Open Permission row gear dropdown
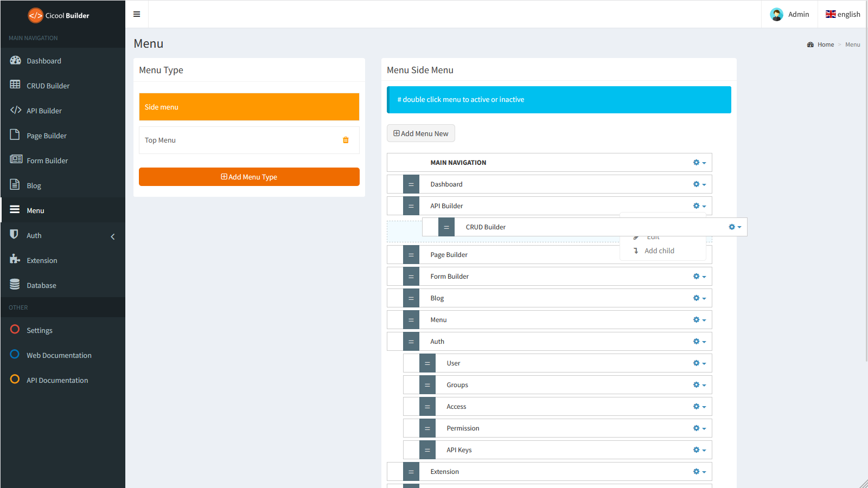This screenshot has width=868, height=488. tap(699, 428)
